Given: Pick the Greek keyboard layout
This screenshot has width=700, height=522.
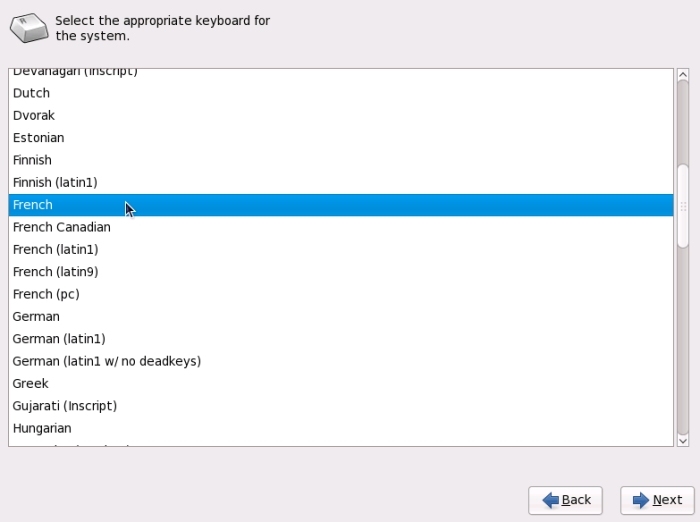Looking at the screenshot, I should coord(31,383).
